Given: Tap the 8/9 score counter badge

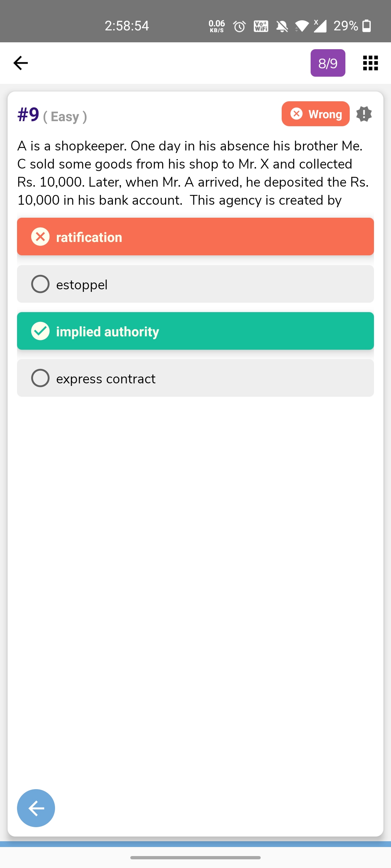Looking at the screenshot, I should (x=328, y=63).
